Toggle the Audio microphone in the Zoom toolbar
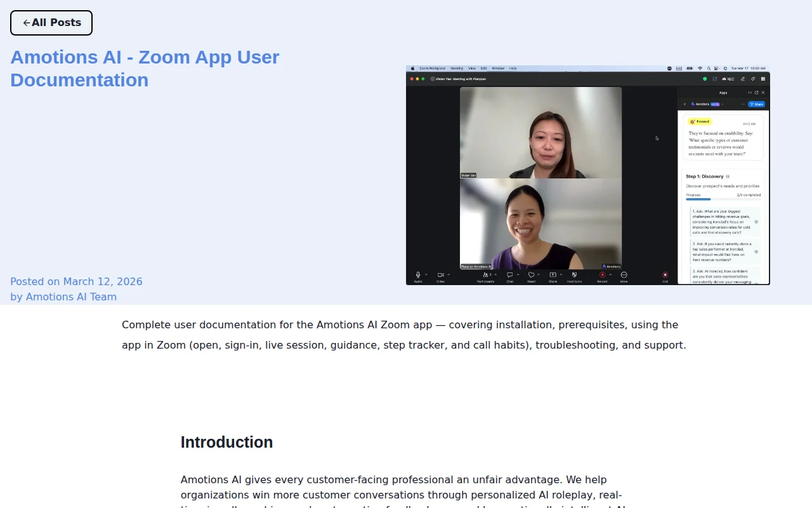 [418, 275]
